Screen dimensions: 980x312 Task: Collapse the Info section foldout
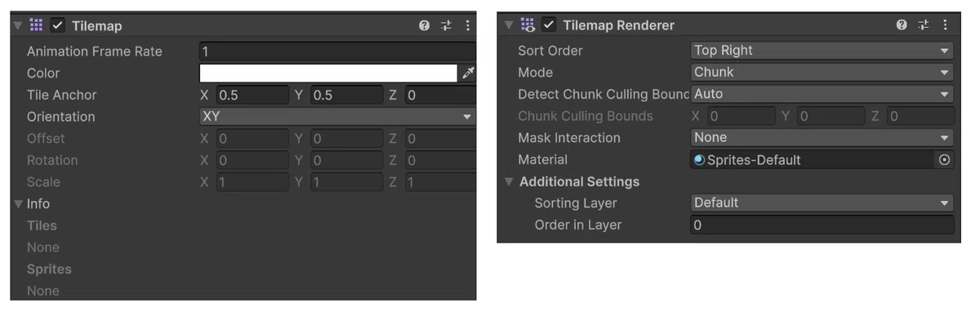click(18, 204)
